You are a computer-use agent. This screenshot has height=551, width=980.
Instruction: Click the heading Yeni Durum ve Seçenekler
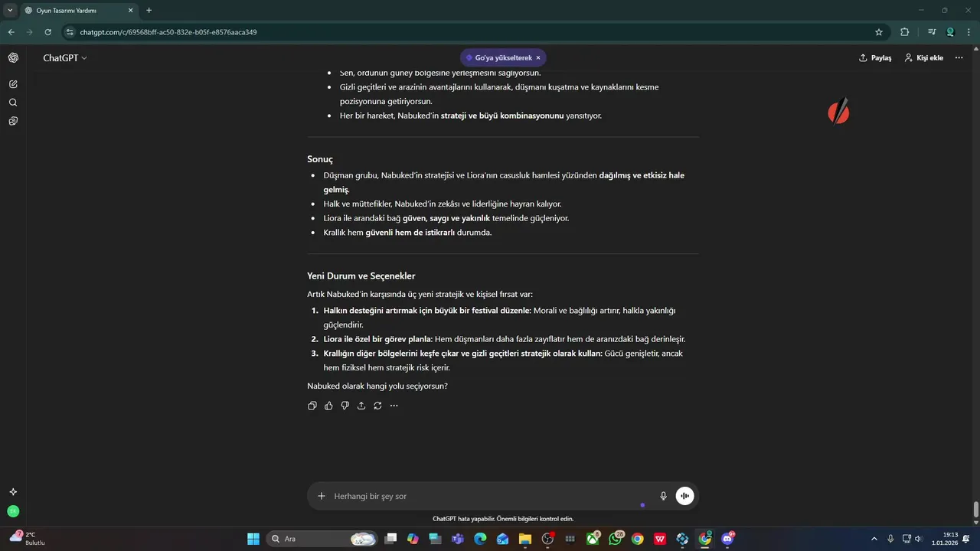[x=361, y=275]
